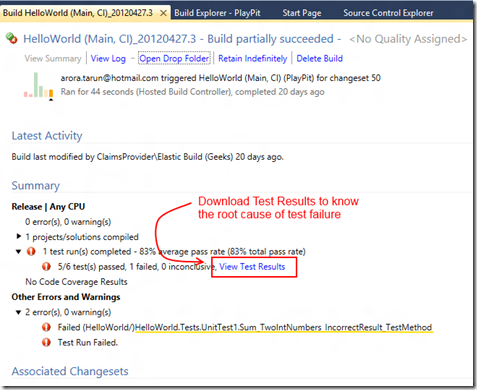
Task: Open the View Log link
Action: [108, 59]
